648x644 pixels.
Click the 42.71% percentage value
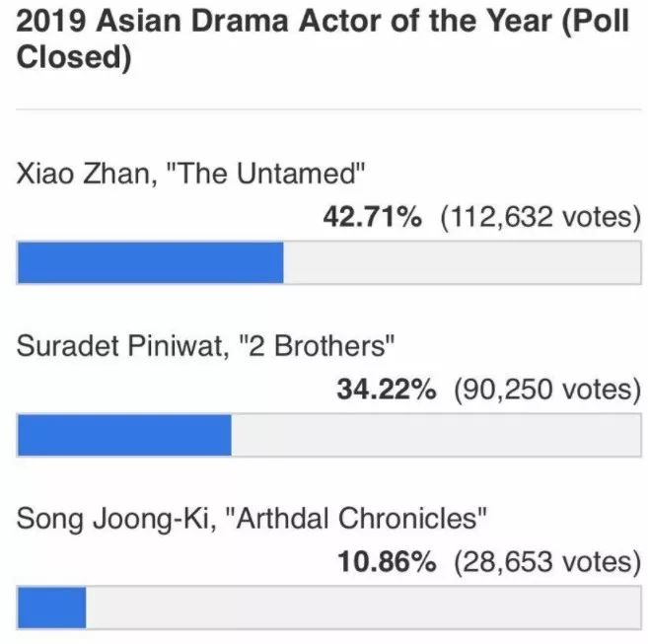coord(372,217)
